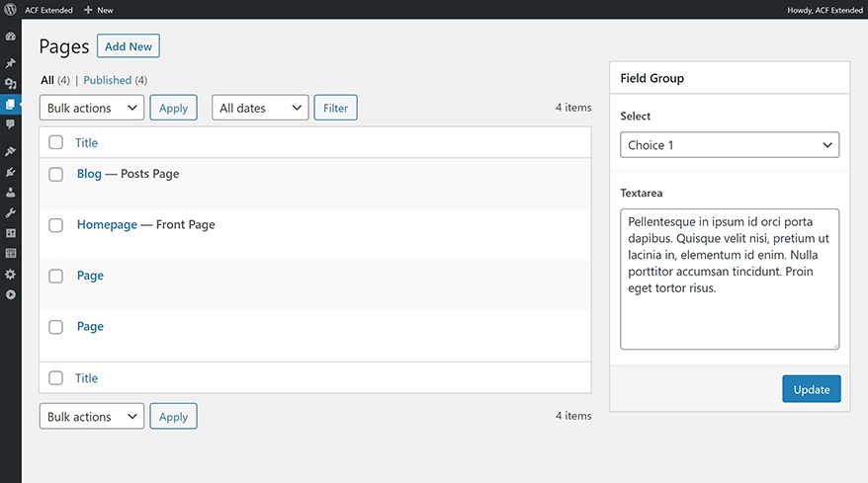Open the Settings sidebar icon
This screenshot has height=483, width=868.
11,274
